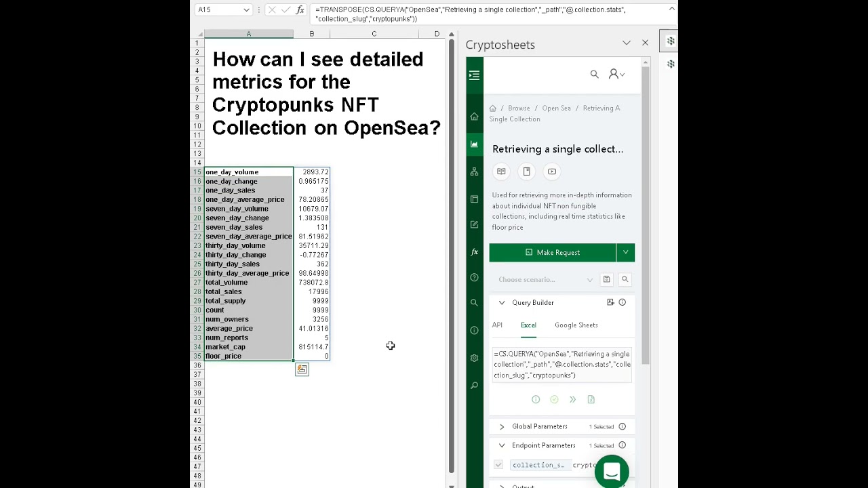The height and width of the screenshot is (488, 868).
Task: Switch to the API tab
Action: click(x=497, y=325)
